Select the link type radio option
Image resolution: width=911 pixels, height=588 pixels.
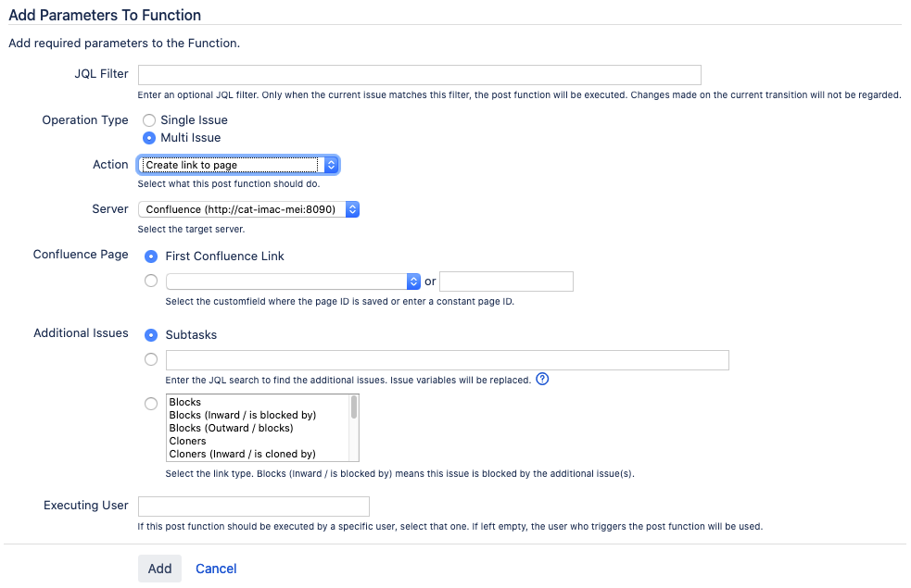click(x=152, y=404)
